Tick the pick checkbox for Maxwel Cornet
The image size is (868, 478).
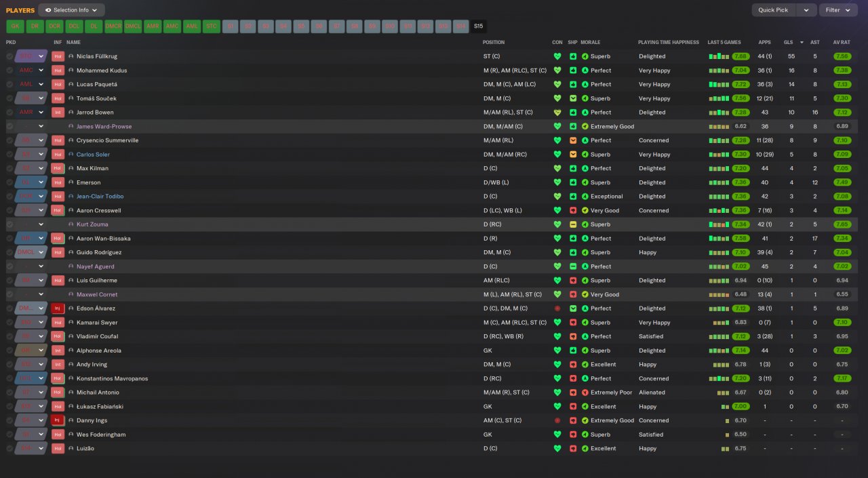9,294
